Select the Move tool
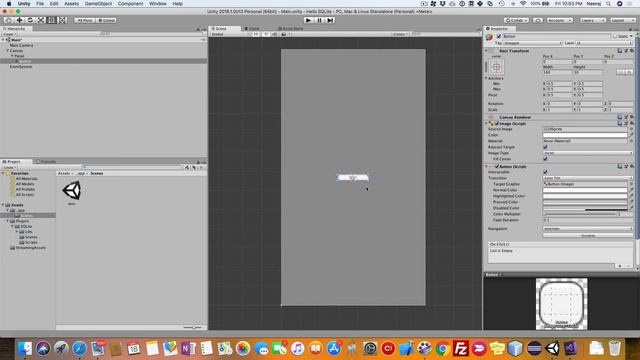The height and width of the screenshot is (360, 640). point(19,20)
